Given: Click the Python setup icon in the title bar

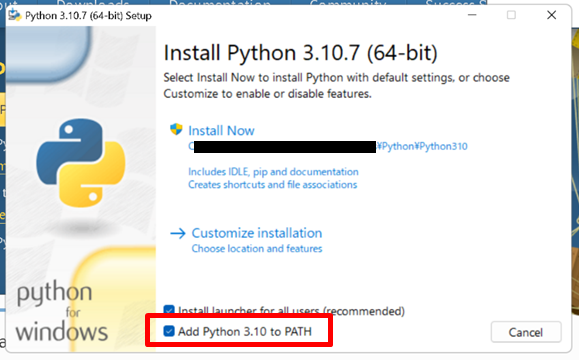Looking at the screenshot, I should point(15,15).
